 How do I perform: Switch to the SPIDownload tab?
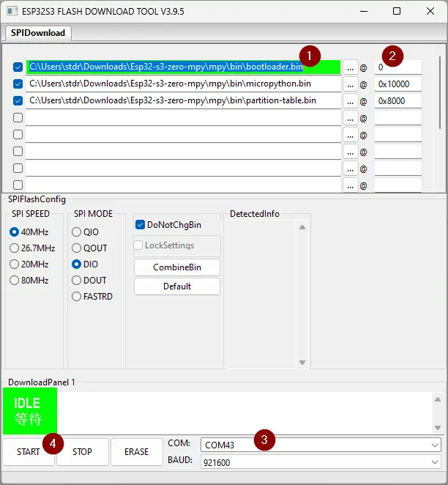[38, 33]
